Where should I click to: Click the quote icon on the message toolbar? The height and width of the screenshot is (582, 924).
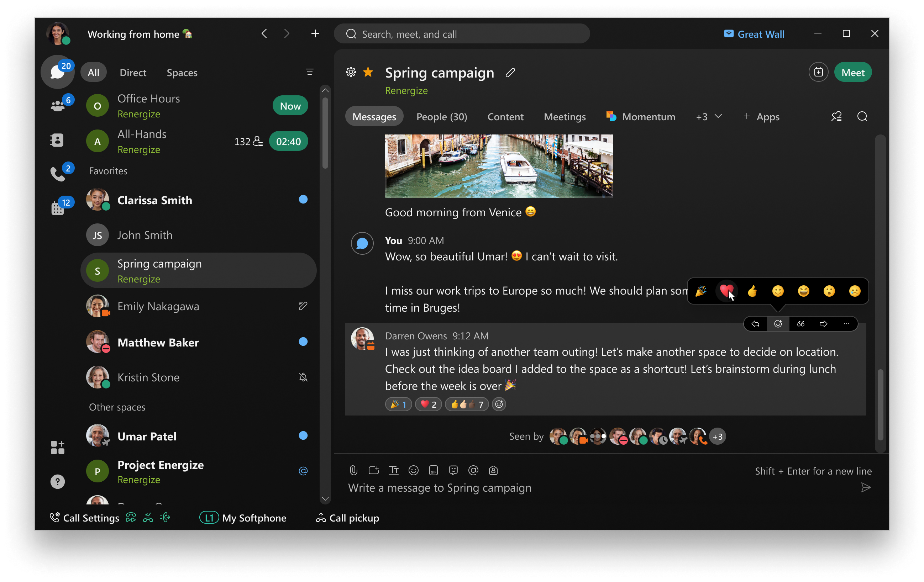click(x=800, y=324)
